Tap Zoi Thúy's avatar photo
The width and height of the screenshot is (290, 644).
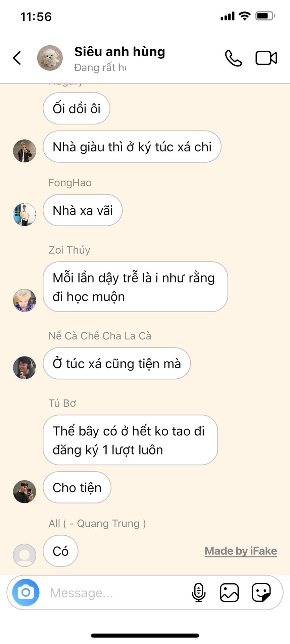pos(25,300)
